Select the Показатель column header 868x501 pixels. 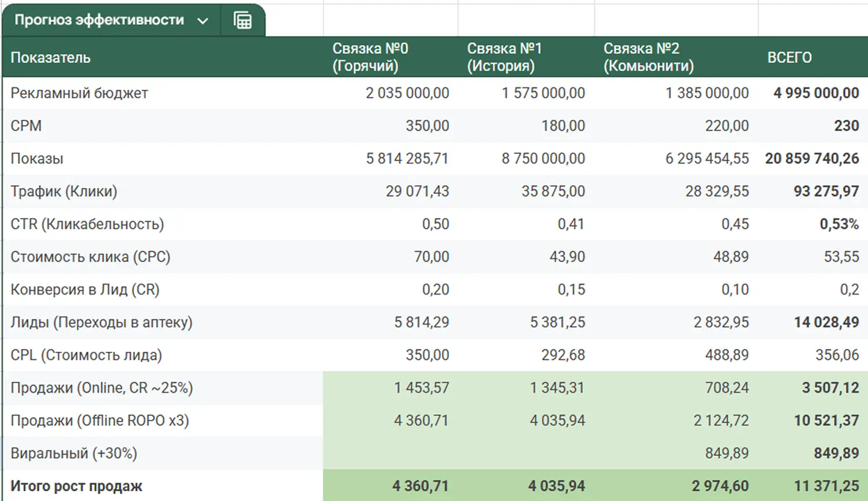[51, 57]
